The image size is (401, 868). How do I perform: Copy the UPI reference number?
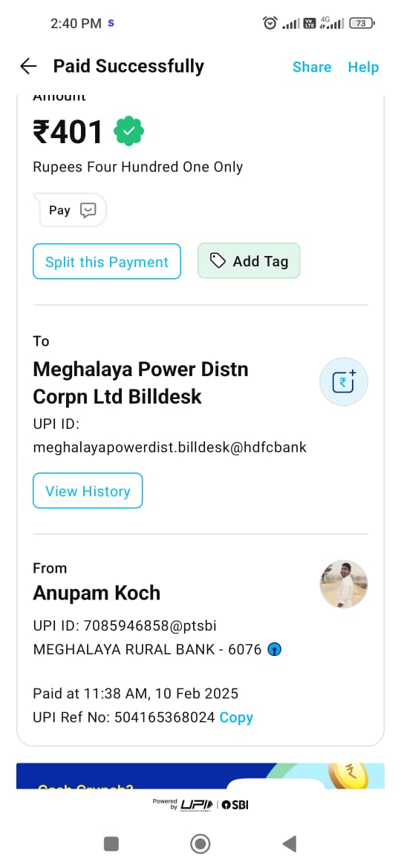(236, 717)
